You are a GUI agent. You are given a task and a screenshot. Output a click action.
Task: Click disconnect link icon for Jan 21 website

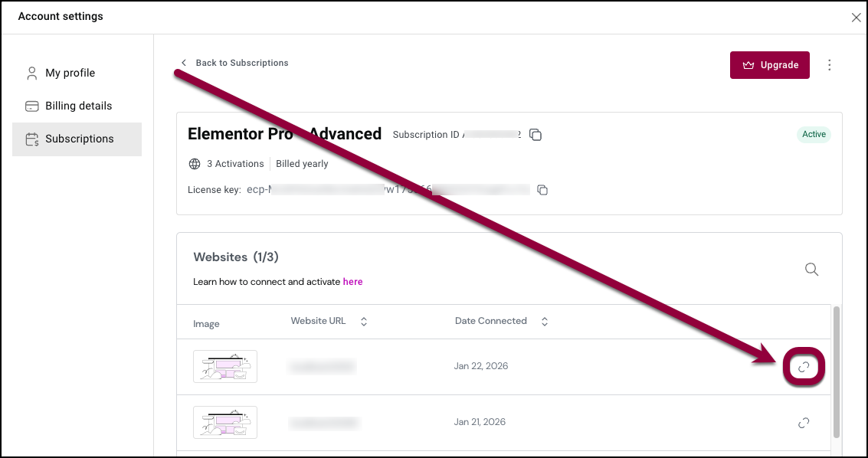tap(804, 423)
